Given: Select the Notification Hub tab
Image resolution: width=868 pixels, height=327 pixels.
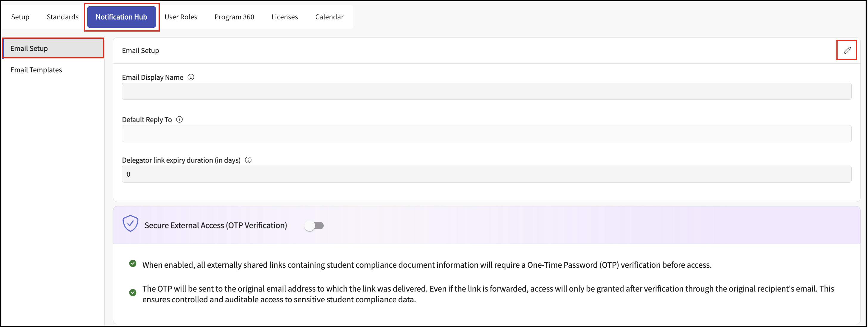Looking at the screenshot, I should (x=121, y=17).
